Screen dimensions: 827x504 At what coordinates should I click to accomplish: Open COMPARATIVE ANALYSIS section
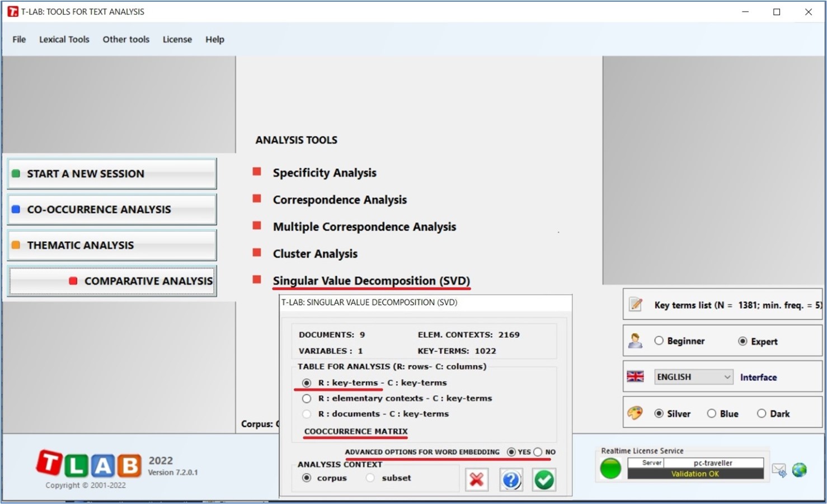click(112, 281)
